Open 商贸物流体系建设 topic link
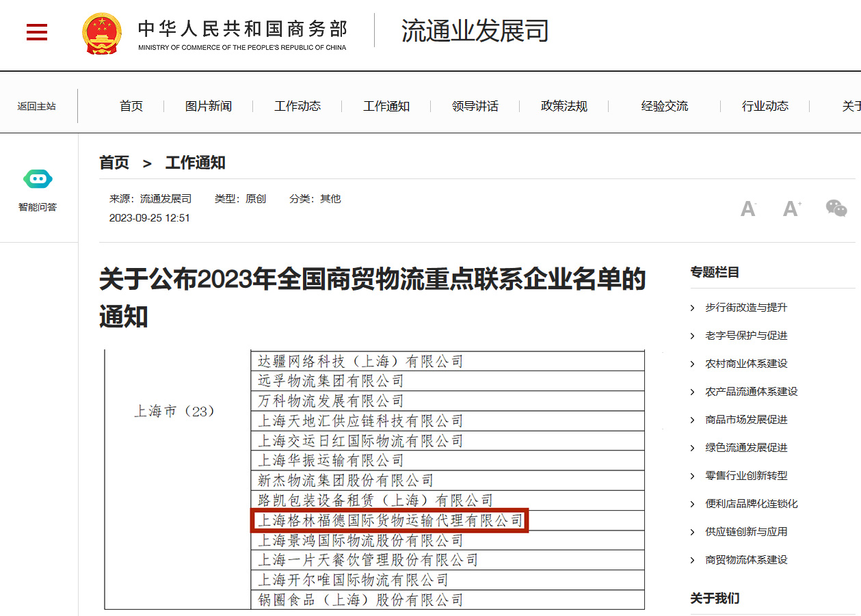Screen dimensions: 861x616 coord(746,560)
